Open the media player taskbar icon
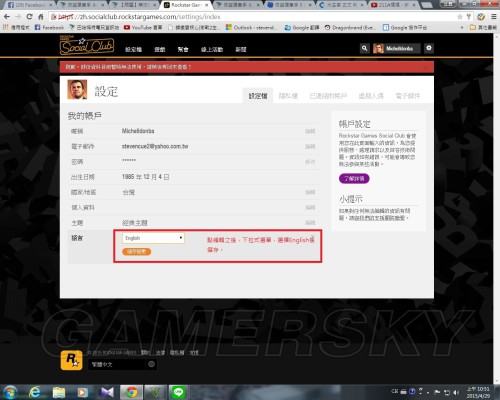Image resolution: width=500 pixels, height=400 pixels. 83,392
